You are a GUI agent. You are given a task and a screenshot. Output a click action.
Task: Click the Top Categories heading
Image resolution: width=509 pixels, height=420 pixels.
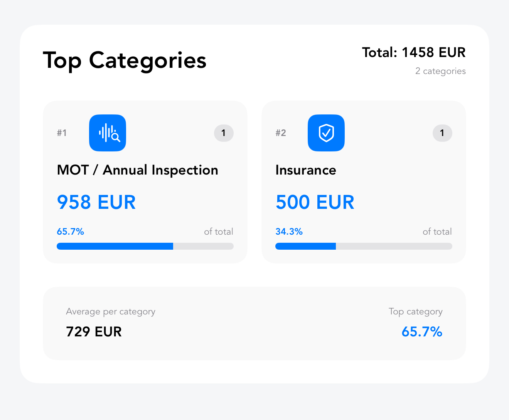pos(125,60)
